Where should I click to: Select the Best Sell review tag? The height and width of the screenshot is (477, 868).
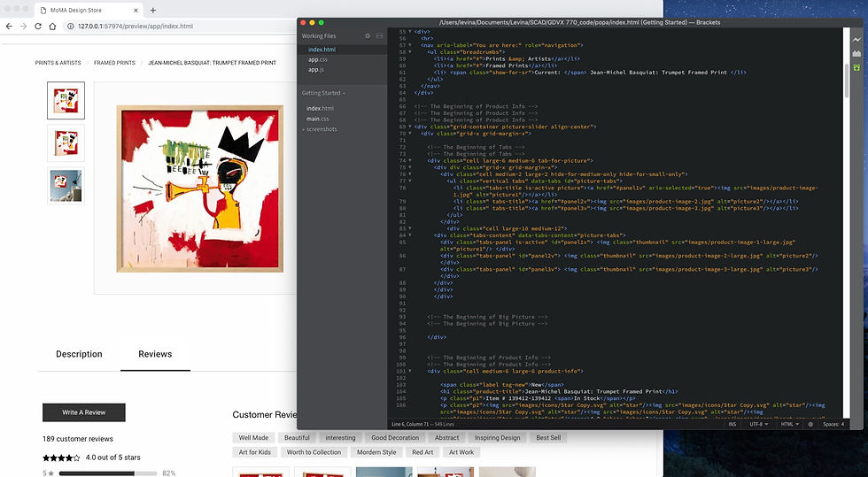[548, 438]
